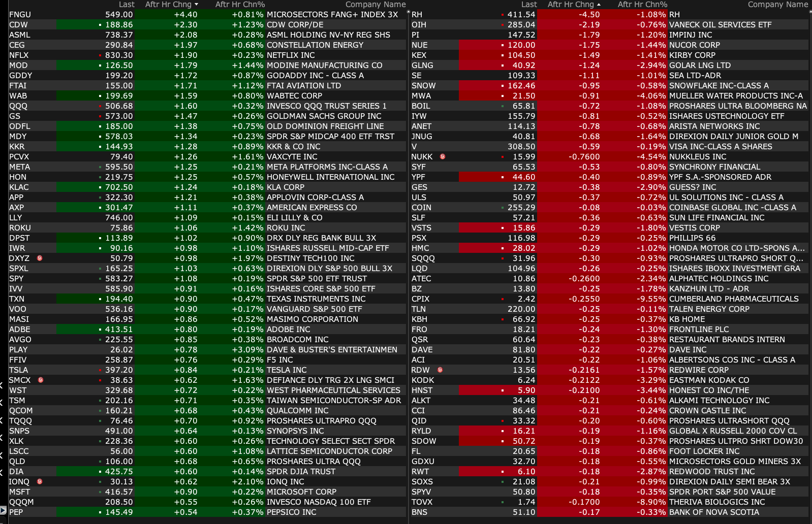This screenshot has width=812, height=524.
Task: Click the blue play arrow beside PEP row
Action: pos(3,511)
